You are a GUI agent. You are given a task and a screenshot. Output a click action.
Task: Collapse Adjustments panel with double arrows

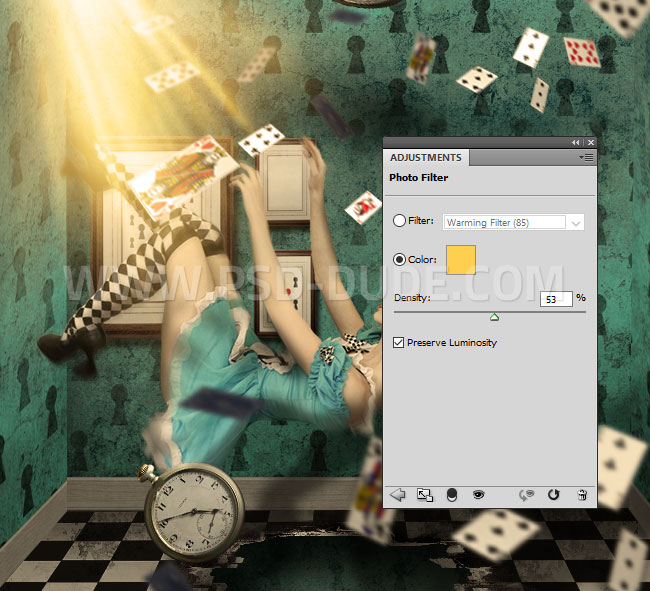pos(575,143)
